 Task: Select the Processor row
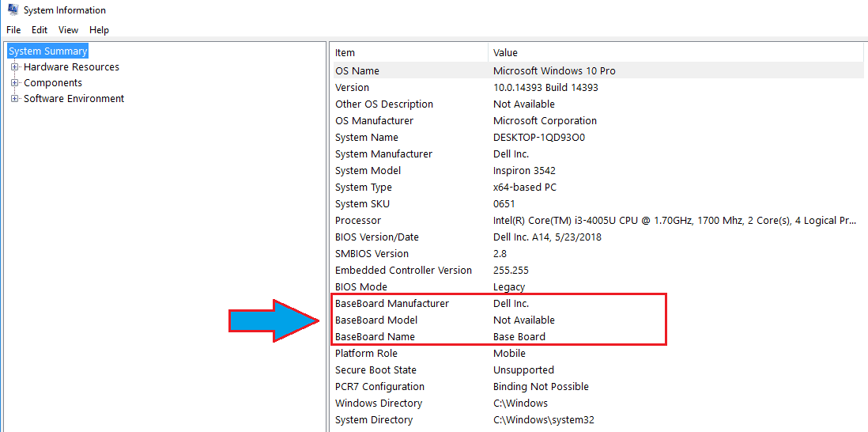coord(358,221)
